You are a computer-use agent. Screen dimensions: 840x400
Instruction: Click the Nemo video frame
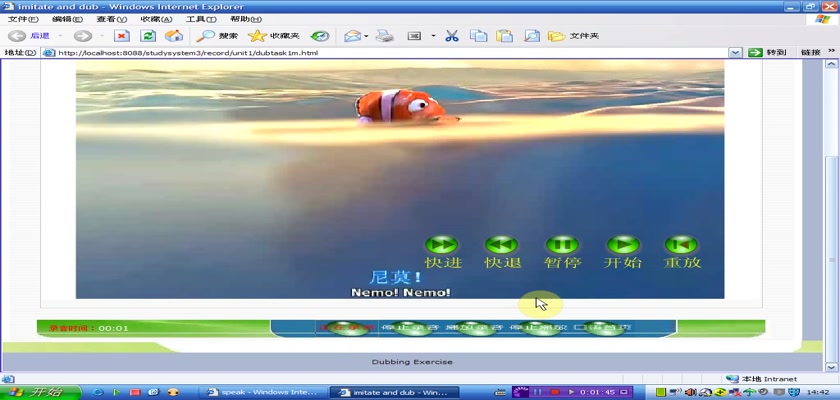(400, 179)
